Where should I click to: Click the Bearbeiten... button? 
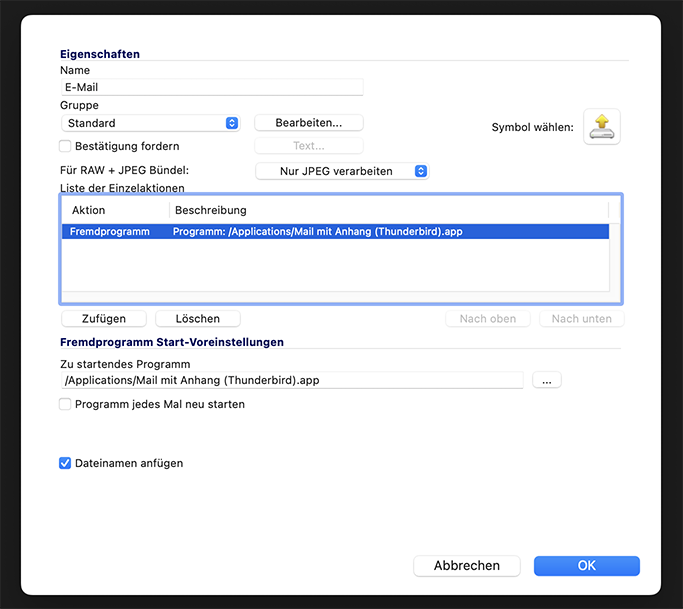[x=309, y=123]
